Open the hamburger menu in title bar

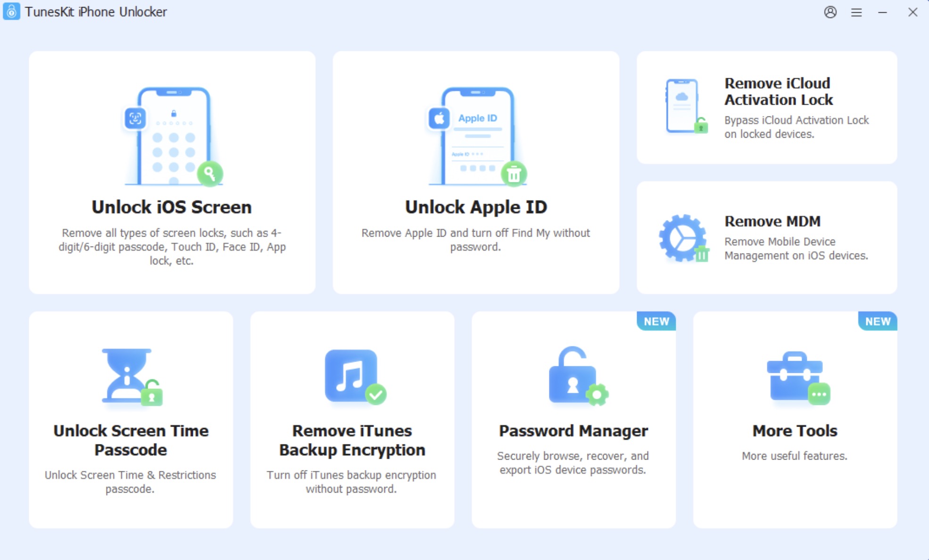(x=856, y=12)
